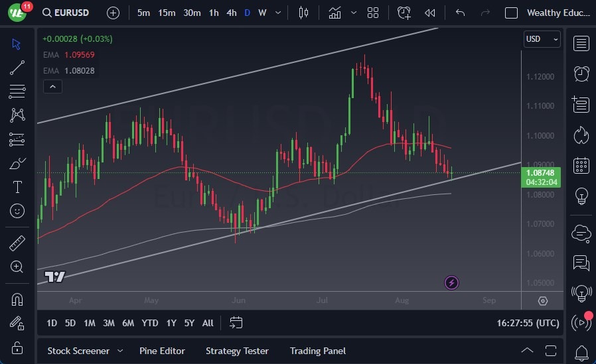Viewport: 596px width, 364px height.
Task: Open the economic calendar panel
Action: click(581, 166)
